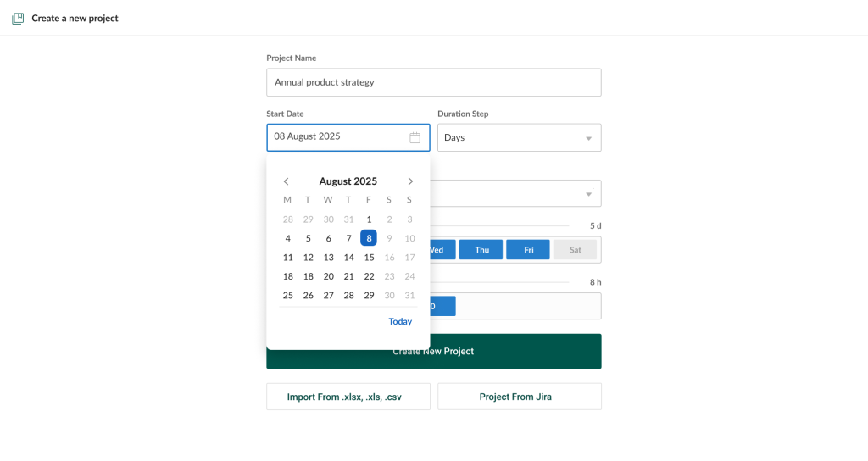Go to previous month in date picker
The image size is (868, 461).
pos(287,181)
